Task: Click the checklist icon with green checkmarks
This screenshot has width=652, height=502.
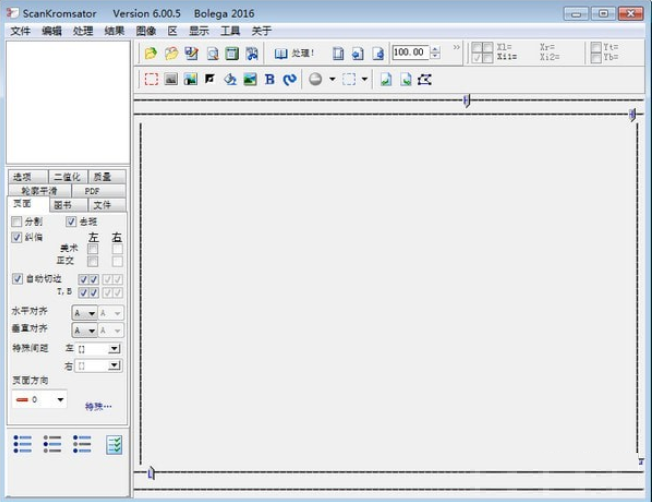Action: (x=115, y=445)
